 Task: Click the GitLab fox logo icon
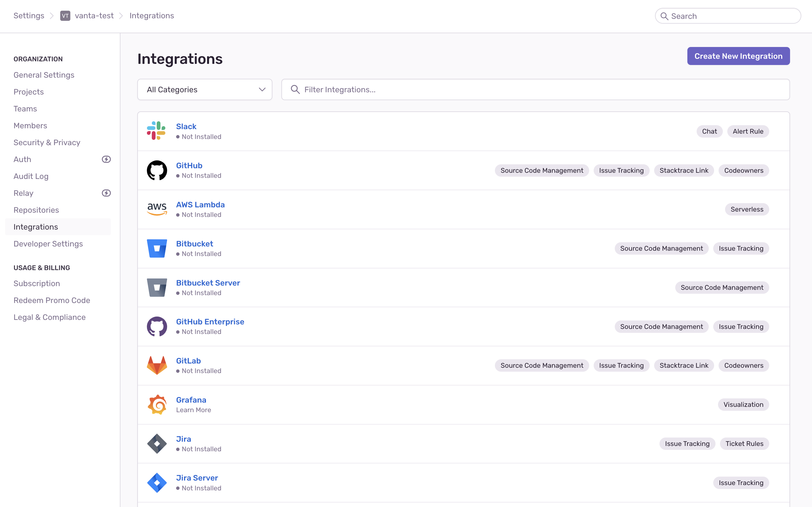click(x=156, y=365)
